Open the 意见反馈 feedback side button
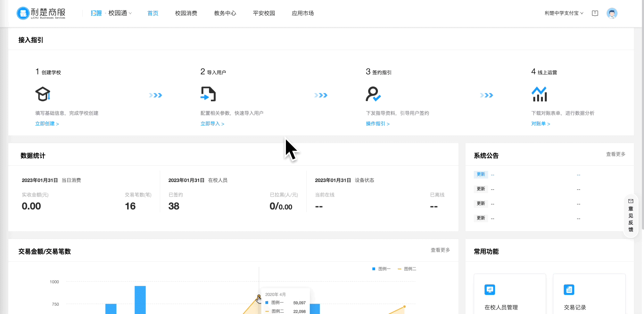 631,215
